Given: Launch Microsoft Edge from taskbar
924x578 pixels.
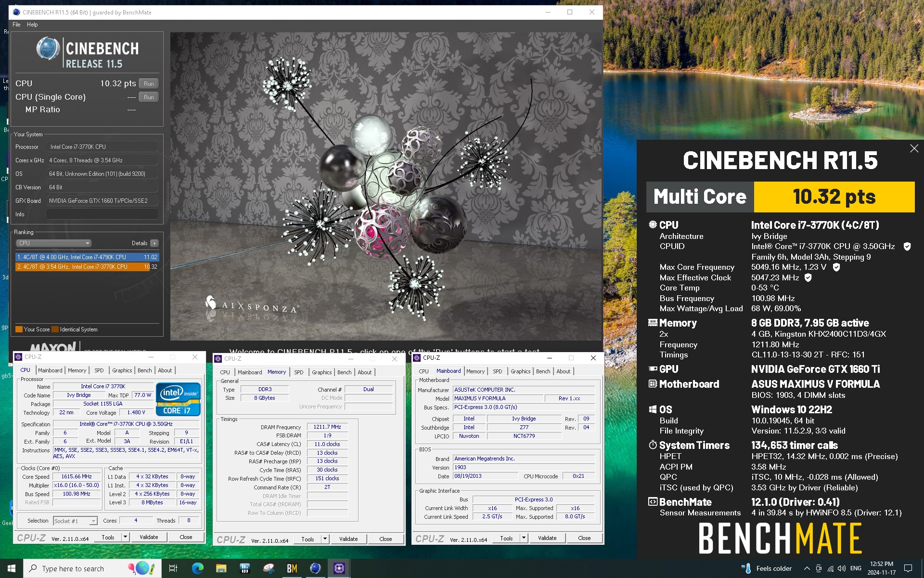Looking at the screenshot, I should 197,568.
